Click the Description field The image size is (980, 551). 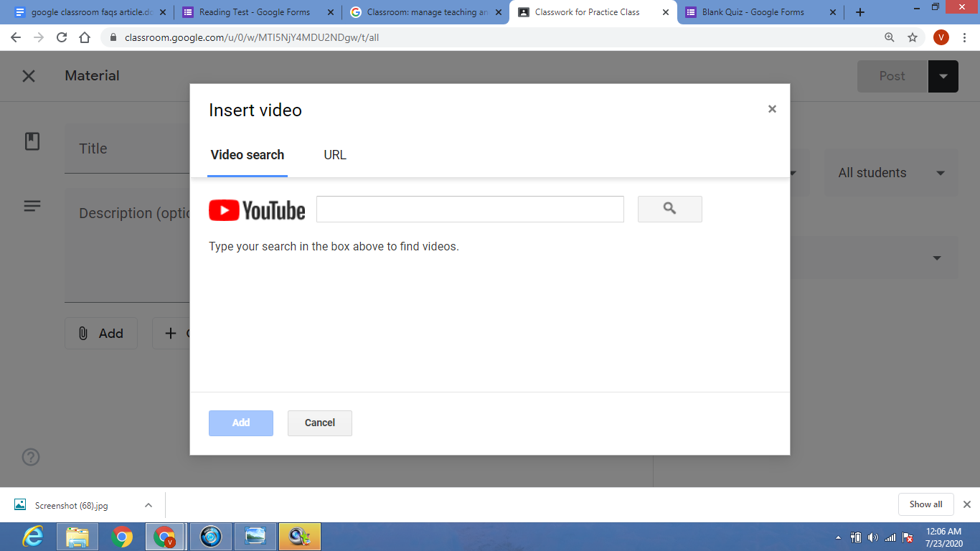pos(127,245)
